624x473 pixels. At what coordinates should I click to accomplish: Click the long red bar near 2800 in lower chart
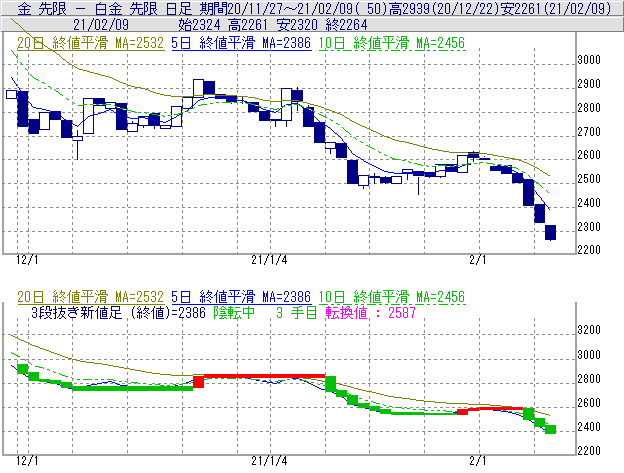point(264,376)
